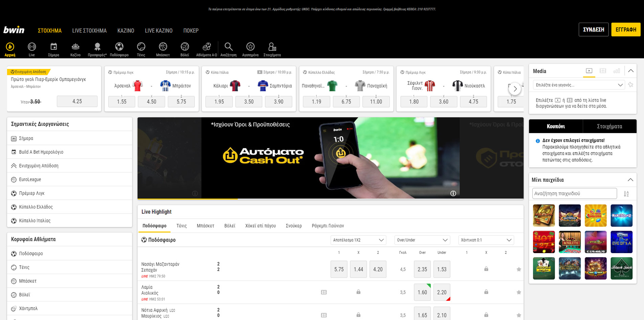The width and height of the screenshot is (644, 320).
Task: Click the ΕΓΓΡΑΦΗ register button
Action: coord(626,29)
